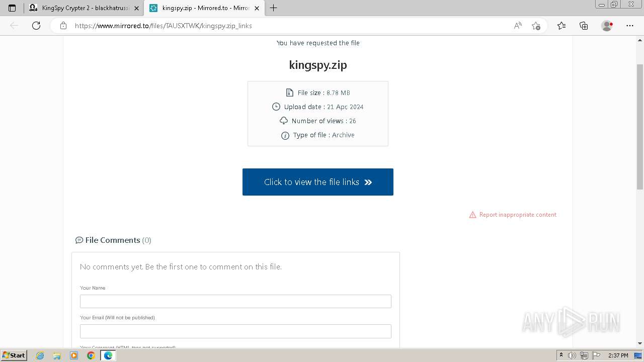Viewport: 644px width, 362px height.
Task: Open media player from taskbar
Action: pyautogui.click(x=74, y=355)
